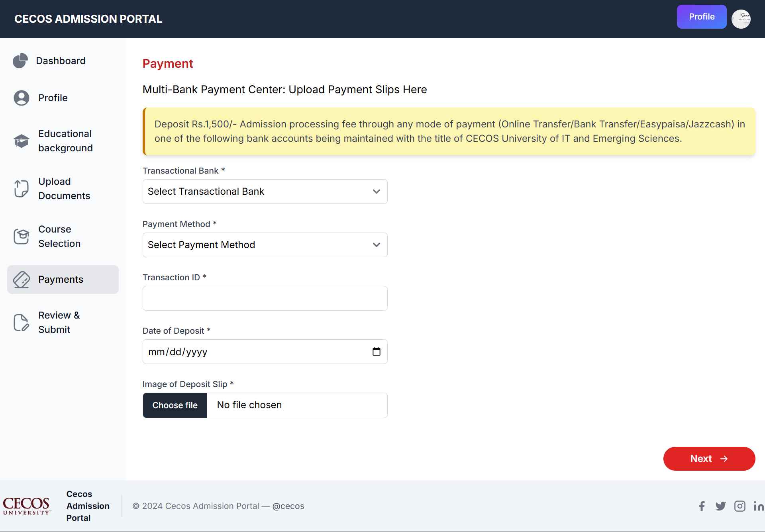
Task: Open the Select Payment Method dropdown
Action: click(265, 245)
